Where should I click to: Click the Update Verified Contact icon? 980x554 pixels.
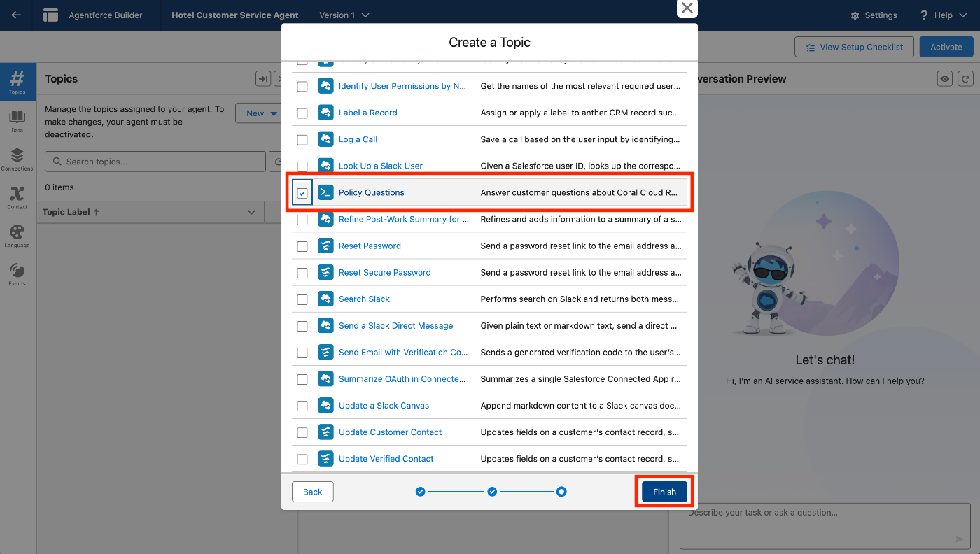point(325,458)
